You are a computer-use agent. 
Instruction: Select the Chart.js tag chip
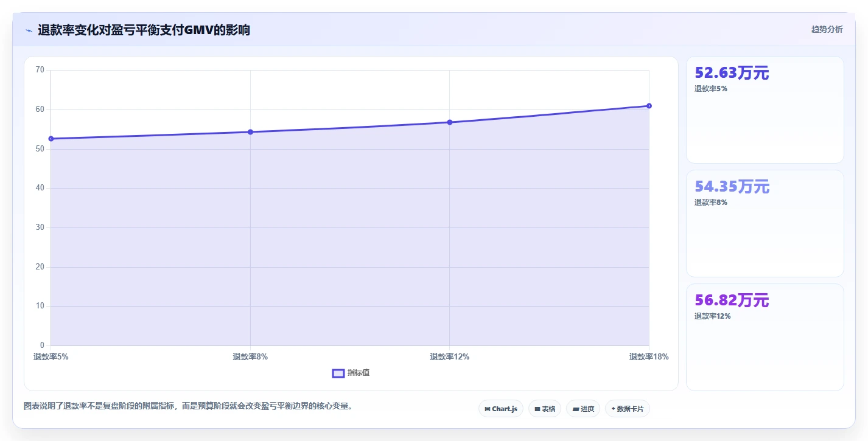(500, 409)
